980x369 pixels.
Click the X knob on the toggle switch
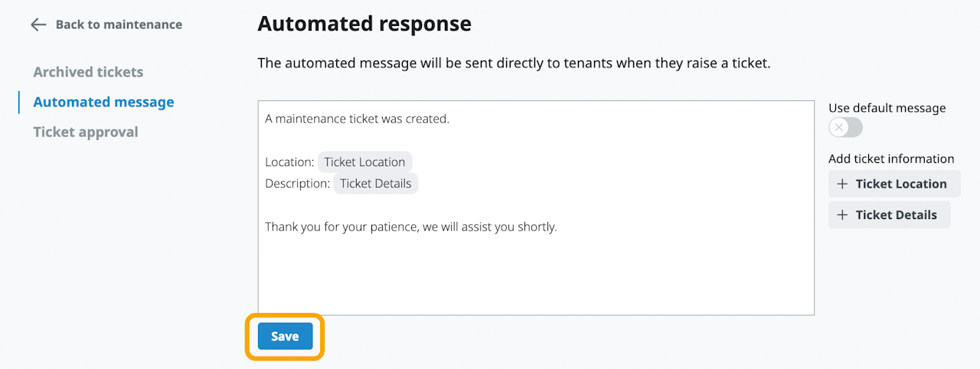pyautogui.click(x=839, y=128)
